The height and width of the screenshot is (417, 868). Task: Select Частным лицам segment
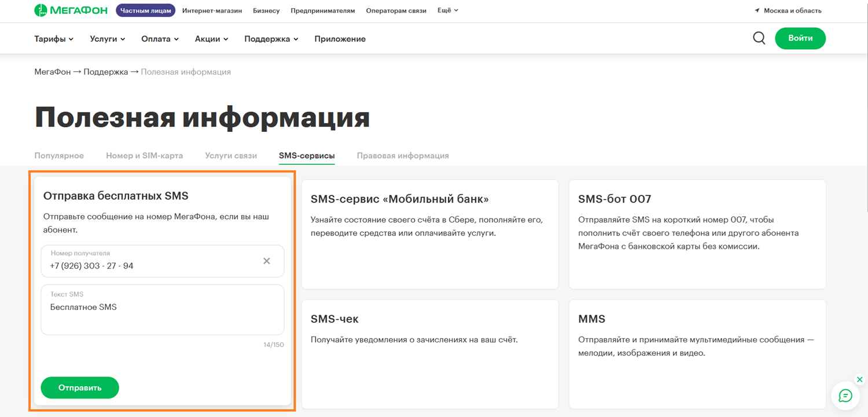pyautogui.click(x=146, y=10)
